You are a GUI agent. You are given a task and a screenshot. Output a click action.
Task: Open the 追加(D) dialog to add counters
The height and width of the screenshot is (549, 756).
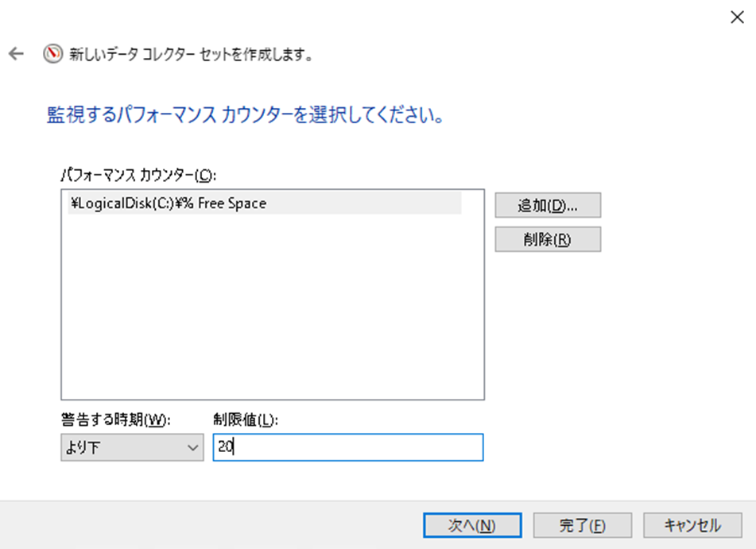click(x=548, y=205)
